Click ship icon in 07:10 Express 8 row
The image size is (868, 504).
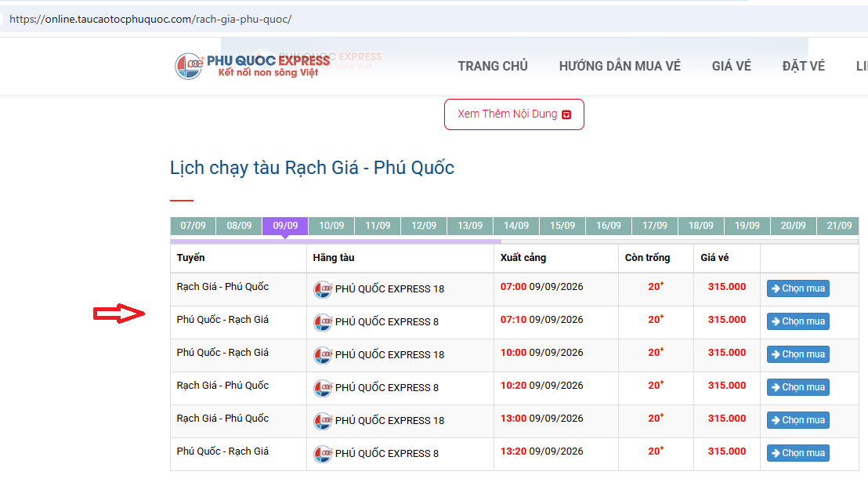click(323, 322)
